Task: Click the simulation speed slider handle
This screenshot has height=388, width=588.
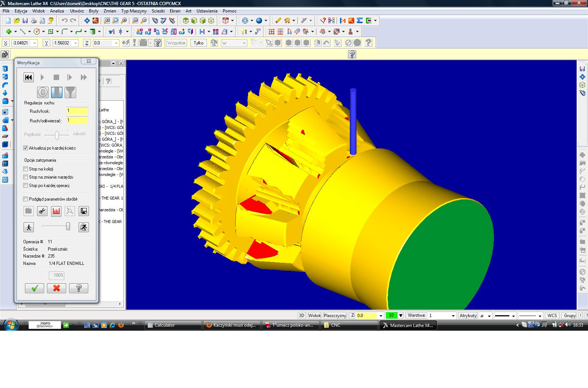Action: click(68, 227)
